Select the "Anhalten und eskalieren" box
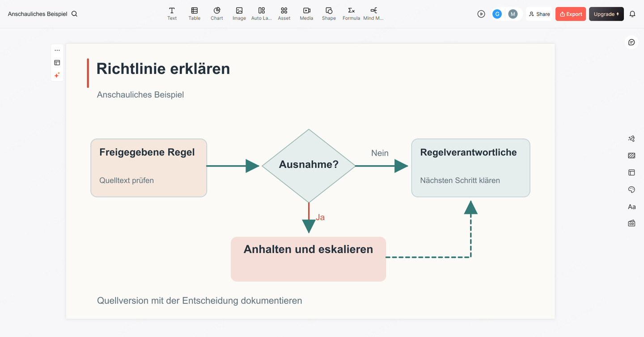The image size is (644, 337). click(x=308, y=259)
